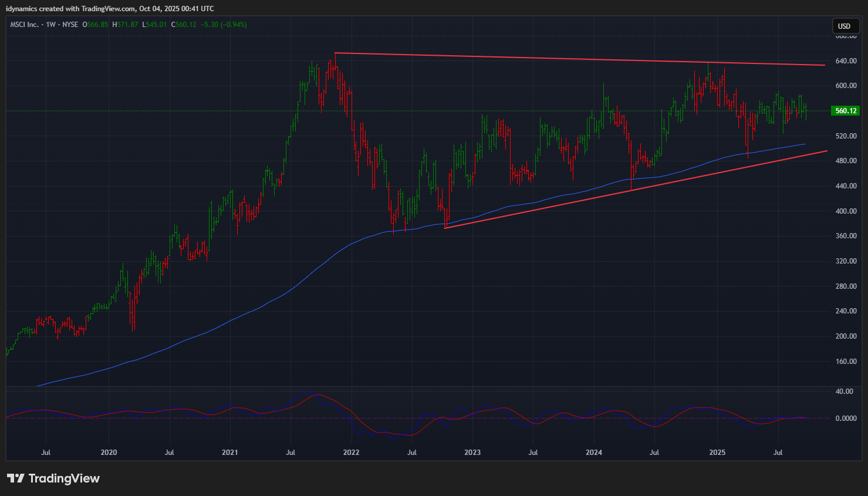
Task: Click the 2020 label on time axis
Action: [109, 452]
